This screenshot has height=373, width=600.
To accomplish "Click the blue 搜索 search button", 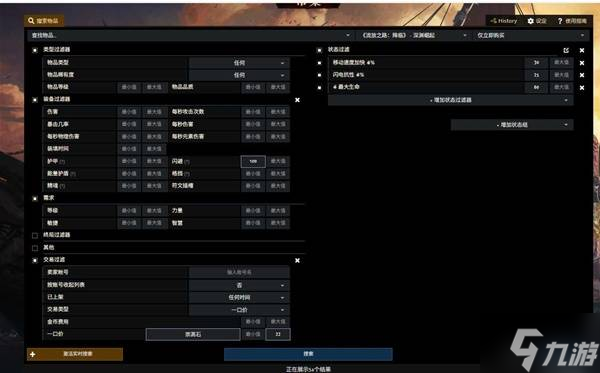I will pyautogui.click(x=308, y=354).
